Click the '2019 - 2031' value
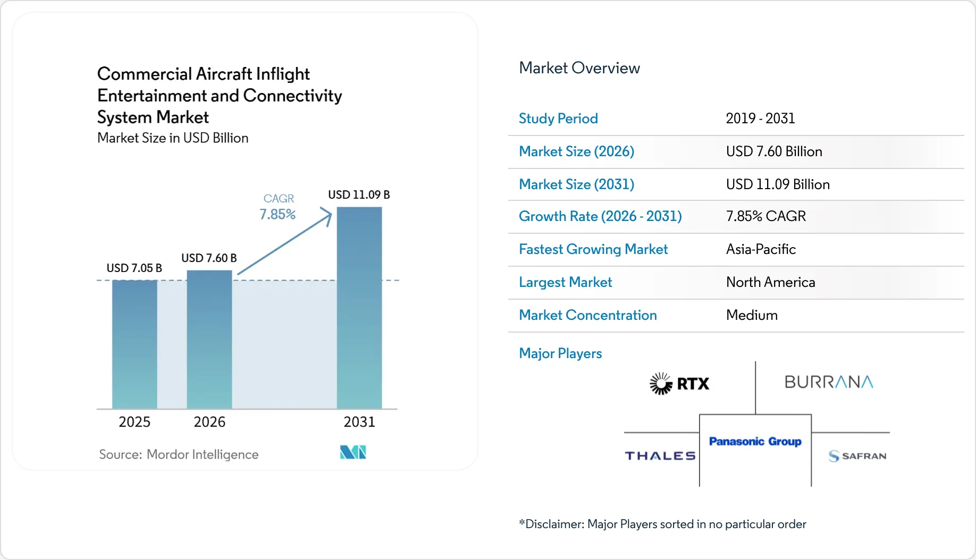 click(x=760, y=118)
